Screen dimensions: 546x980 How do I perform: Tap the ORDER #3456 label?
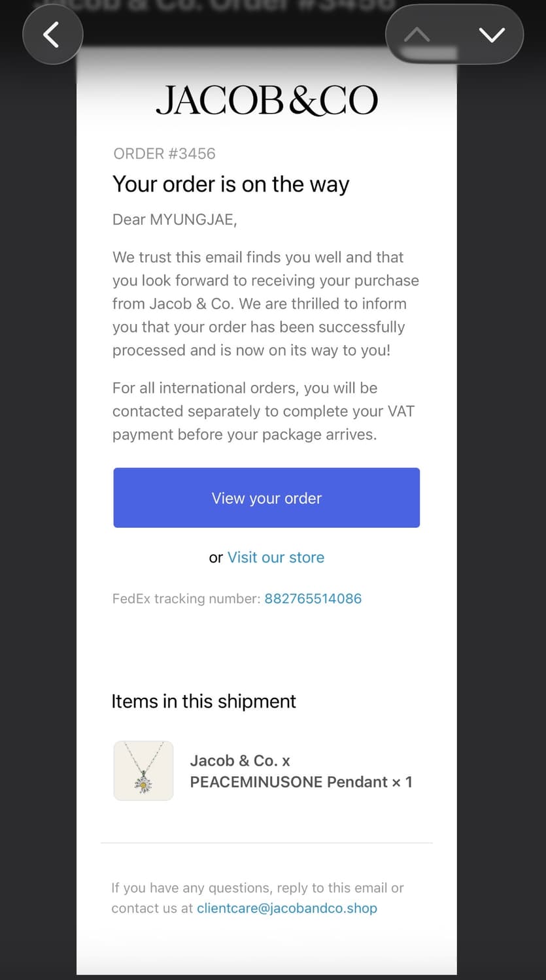(x=164, y=154)
